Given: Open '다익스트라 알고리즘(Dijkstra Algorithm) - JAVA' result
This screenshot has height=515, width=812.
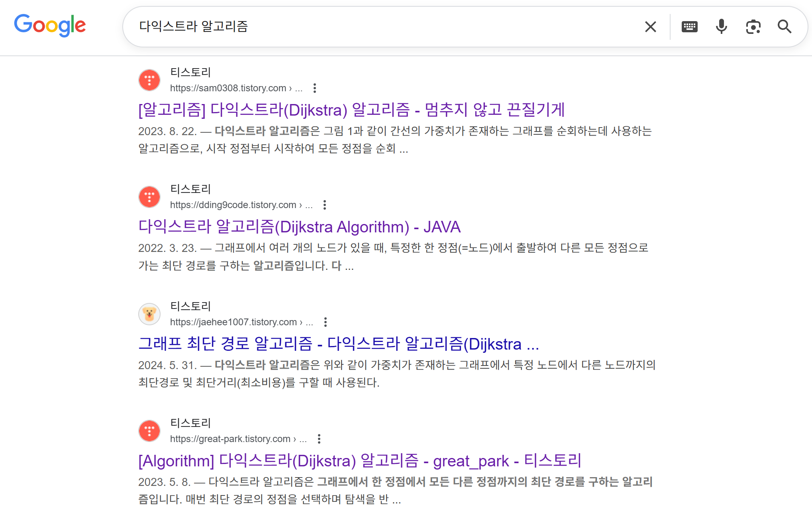Looking at the screenshot, I should [x=299, y=227].
